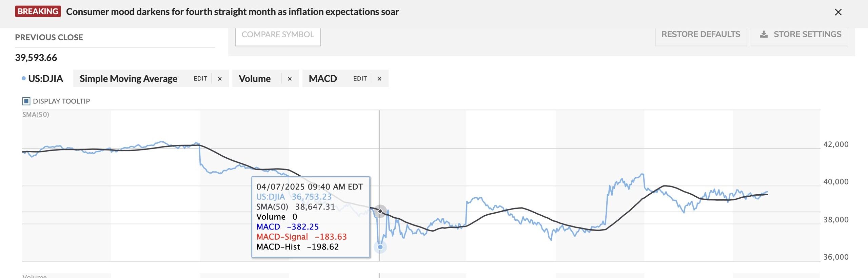The height and width of the screenshot is (278, 868).
Task: Open the MACD edit options
Action: point(360,79)
